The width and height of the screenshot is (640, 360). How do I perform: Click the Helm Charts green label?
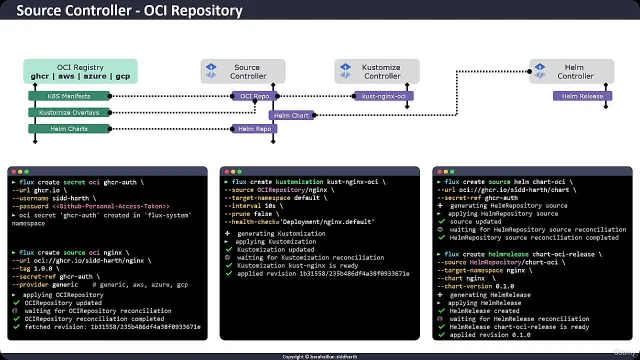pyautogui.click(x=69, y=129)
